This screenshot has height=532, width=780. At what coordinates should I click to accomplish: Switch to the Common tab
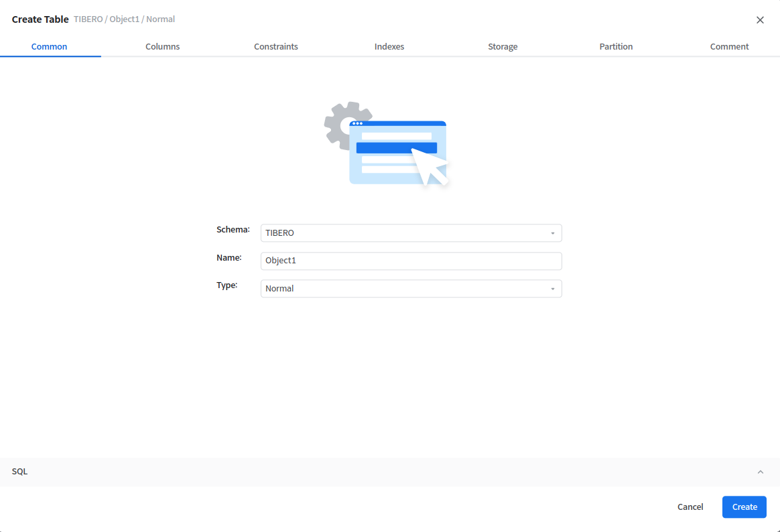pos(50,47)
